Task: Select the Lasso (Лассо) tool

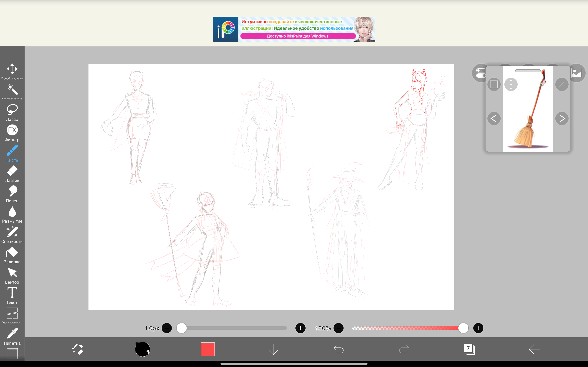Action: [x=12, y=112]
